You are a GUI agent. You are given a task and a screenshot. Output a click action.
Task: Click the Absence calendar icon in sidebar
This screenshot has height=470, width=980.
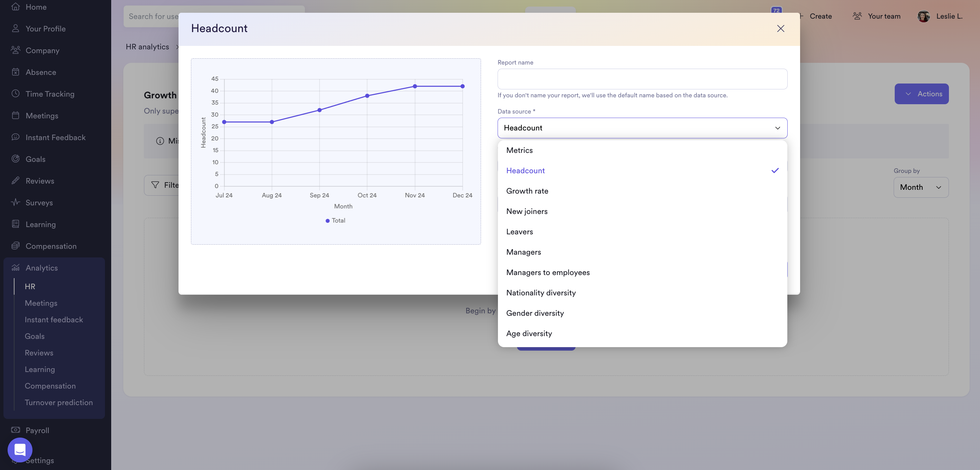click(x=16, y=72)
